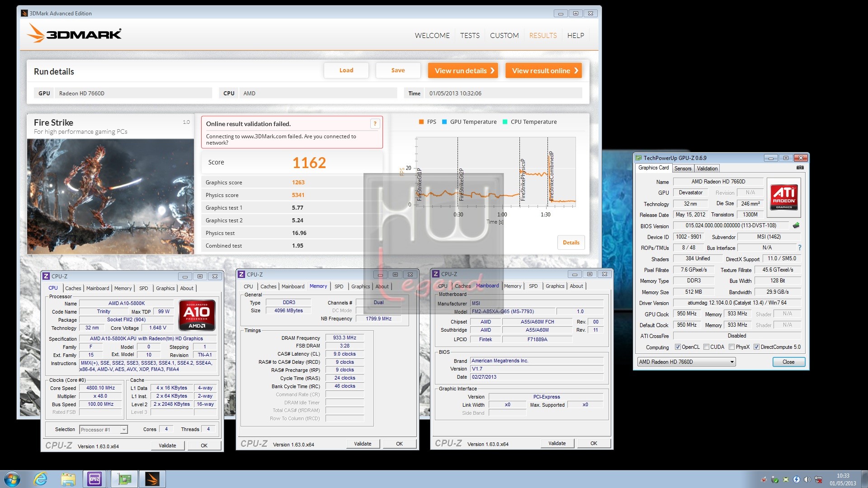The width and height of the screenshot is (868, 488).
Task: Click the taskbar clock showing 10:33
Action: pos(843,479)
